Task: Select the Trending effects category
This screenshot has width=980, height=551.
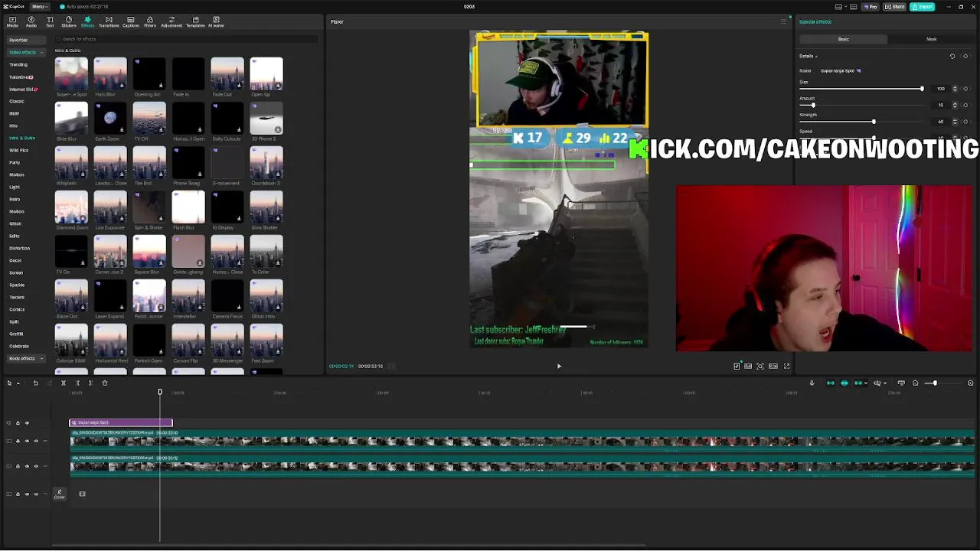Action: tap(18, 64)
